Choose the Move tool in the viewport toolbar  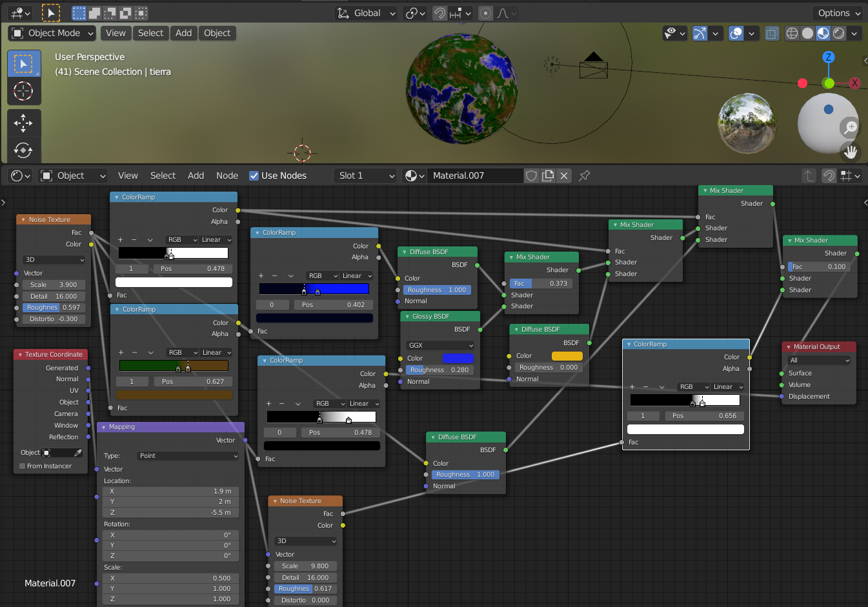[x=24, y=123]
